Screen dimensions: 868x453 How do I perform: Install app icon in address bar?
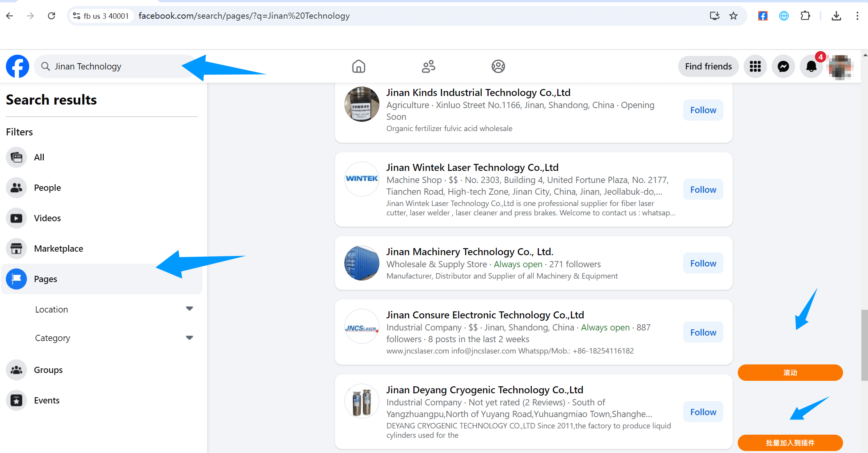coord(714,16)
